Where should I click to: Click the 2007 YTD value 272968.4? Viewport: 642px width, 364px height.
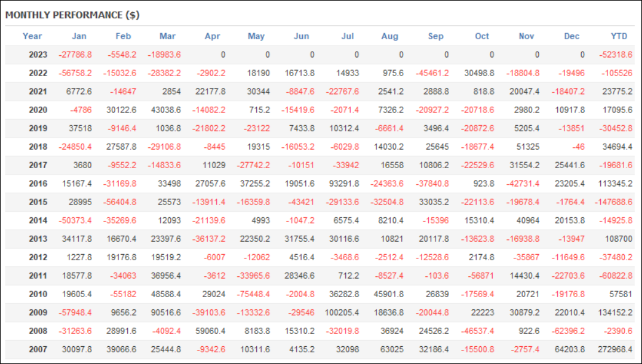[x=615, y=349]
